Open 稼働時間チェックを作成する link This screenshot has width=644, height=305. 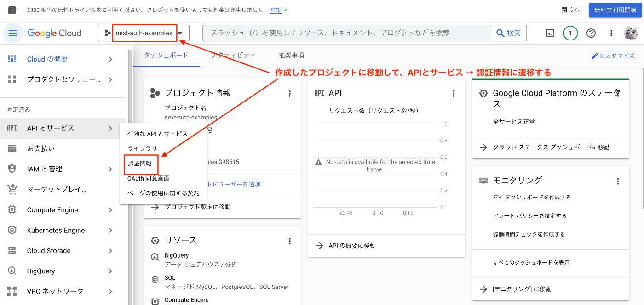tap(529, 234)
